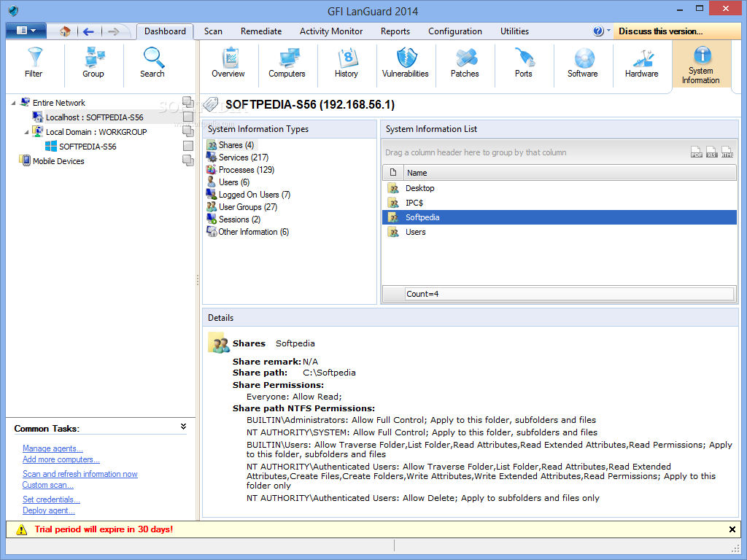Open the Vulnerabilities view
Viewport: 747px width, 560px height.
point(406,63)
